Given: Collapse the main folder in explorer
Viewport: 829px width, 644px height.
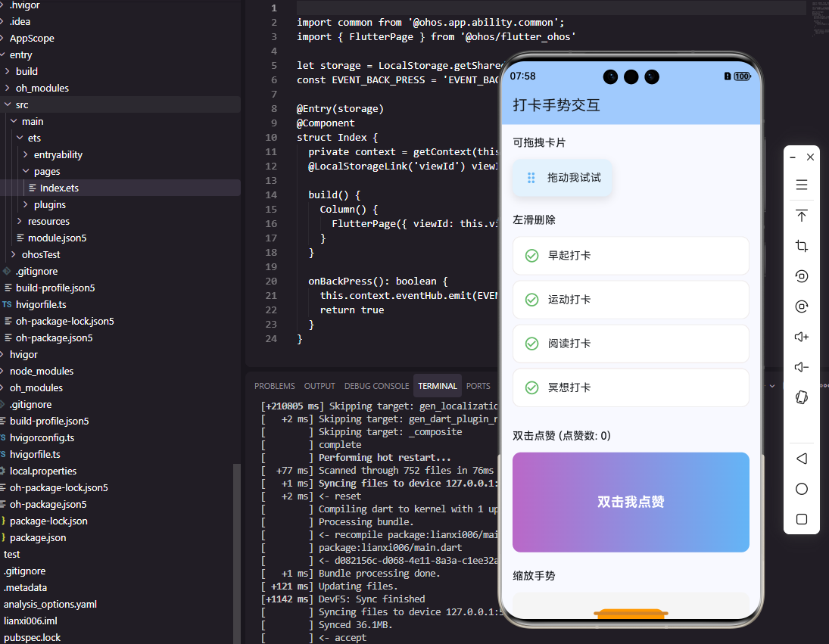Looking at the screenshot, I should coord(14,122).
